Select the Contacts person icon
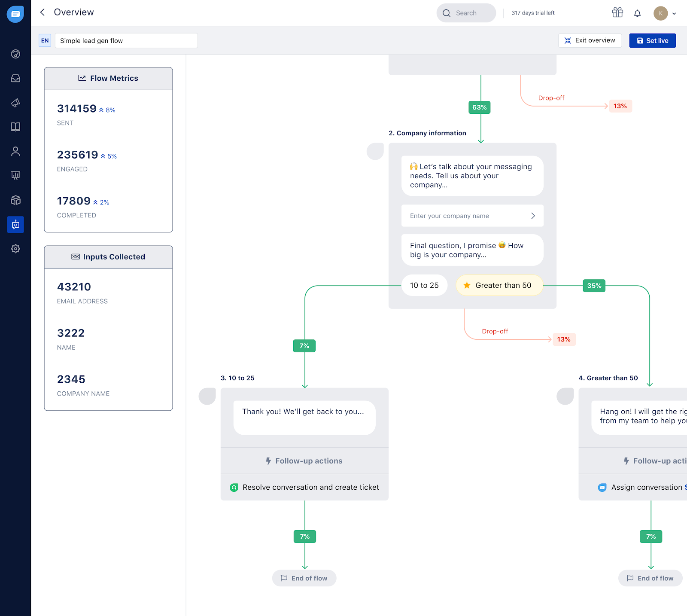The width and height of the screenshot is (687, 616). [15, 151]
